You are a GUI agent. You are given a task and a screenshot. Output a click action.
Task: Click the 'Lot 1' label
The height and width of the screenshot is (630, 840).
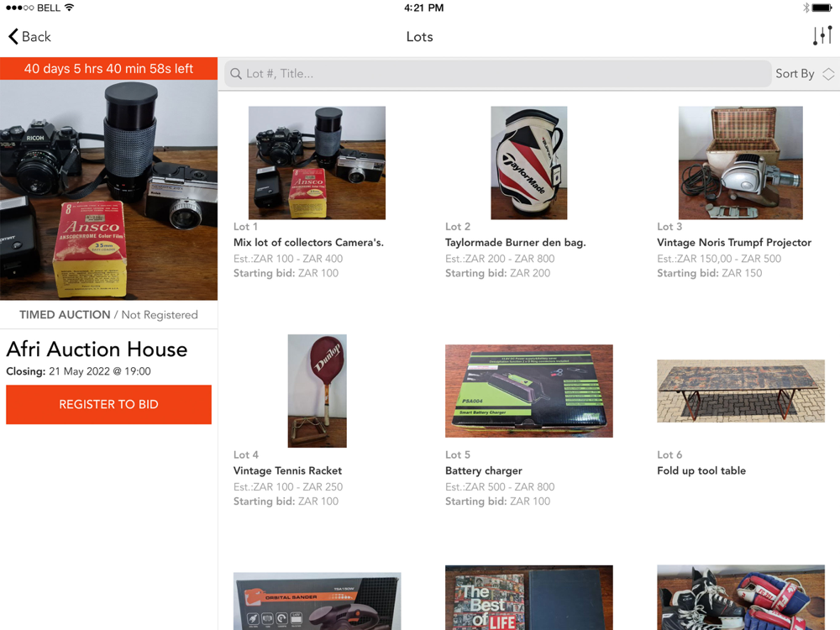245,227
